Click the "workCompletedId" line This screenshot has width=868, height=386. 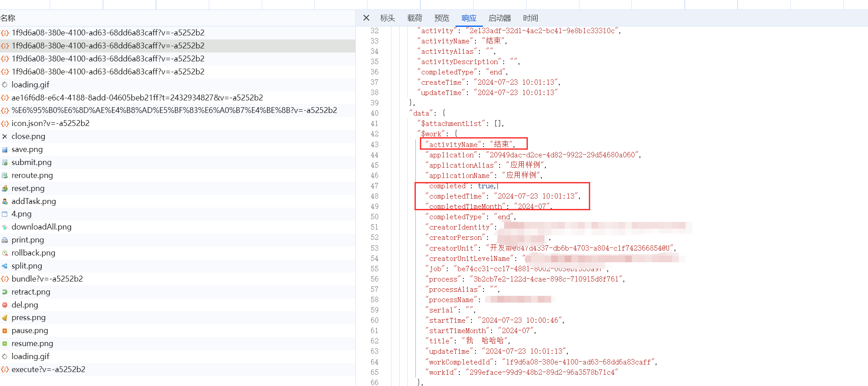(541, 362)
